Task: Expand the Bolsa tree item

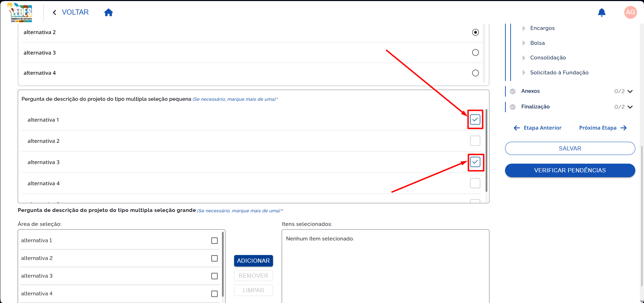Action: point(524,43)
